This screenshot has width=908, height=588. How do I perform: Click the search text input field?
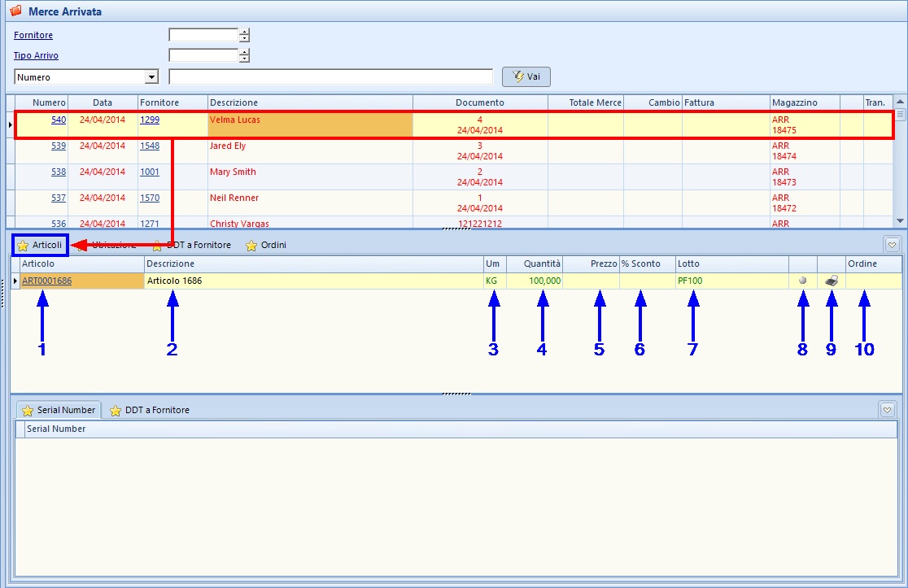click(330, 77)
